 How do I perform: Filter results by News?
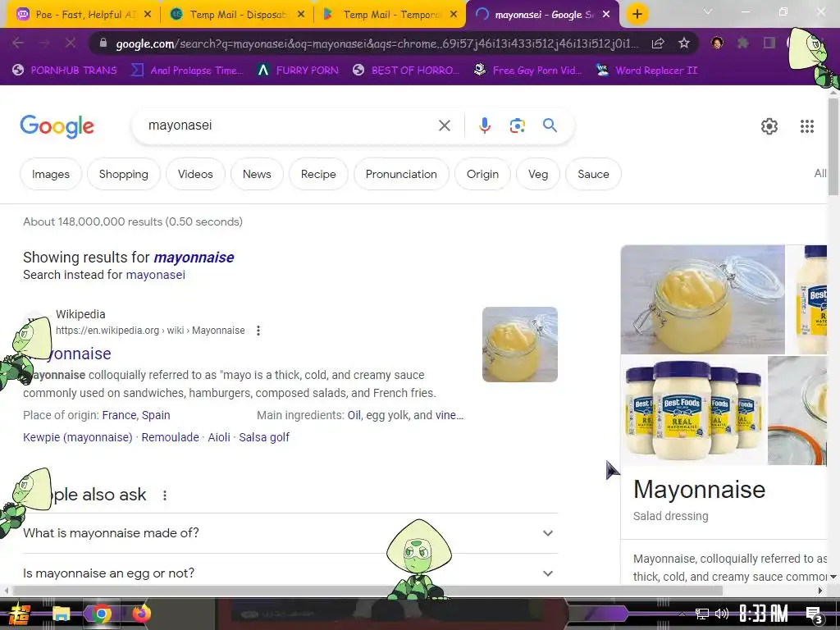[257, 174]
